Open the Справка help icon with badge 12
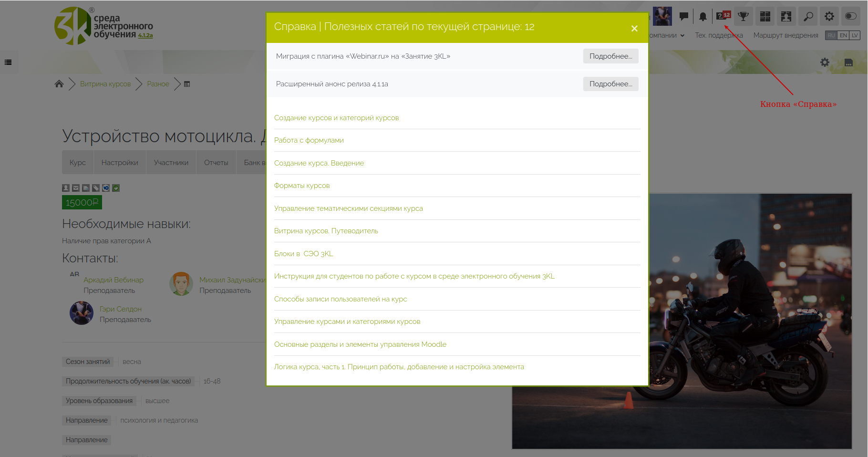This screenshot has width=868, height=457. (723, 16)
